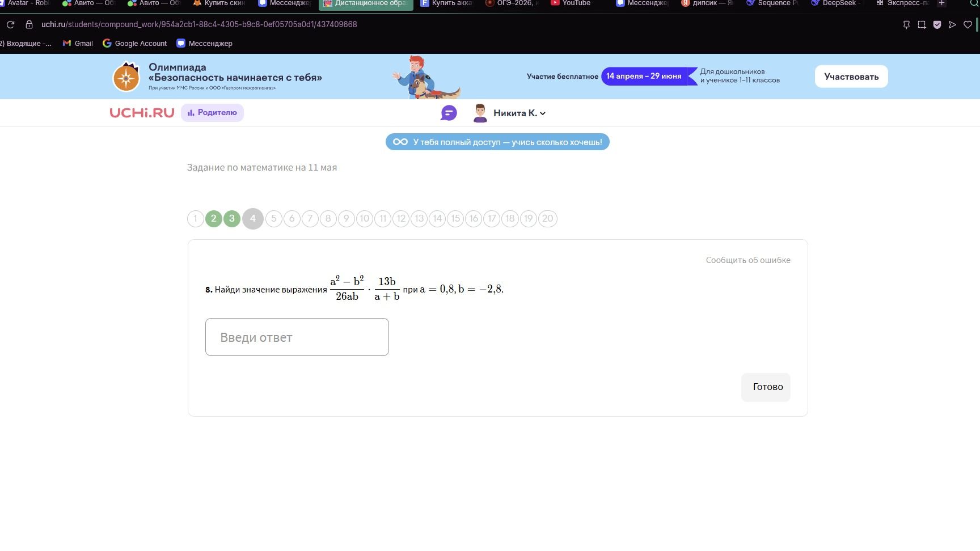The image size is (980, 551).
Task: Click the UCHi.RU logo
Action: pos(142,113)
